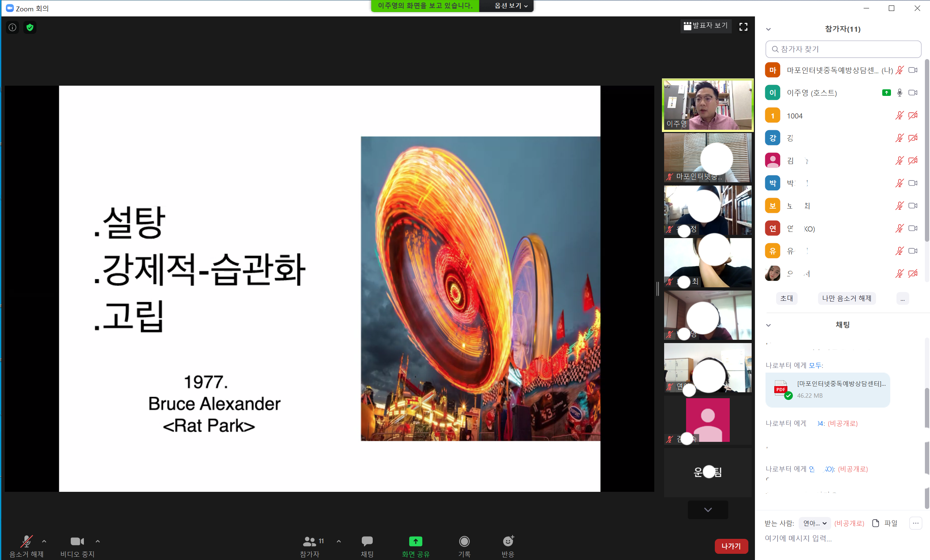
Task: Open the participants panel more options menu
Action: pos(902,299)
